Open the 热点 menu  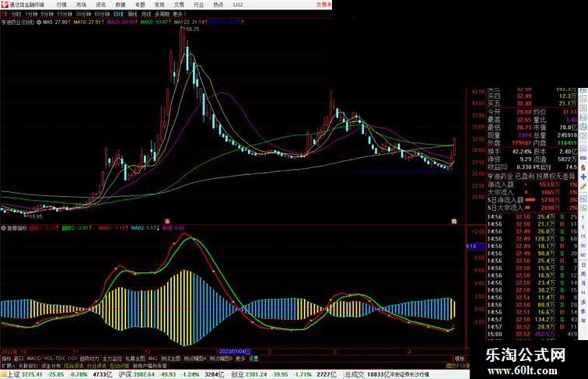coord(218,4)
